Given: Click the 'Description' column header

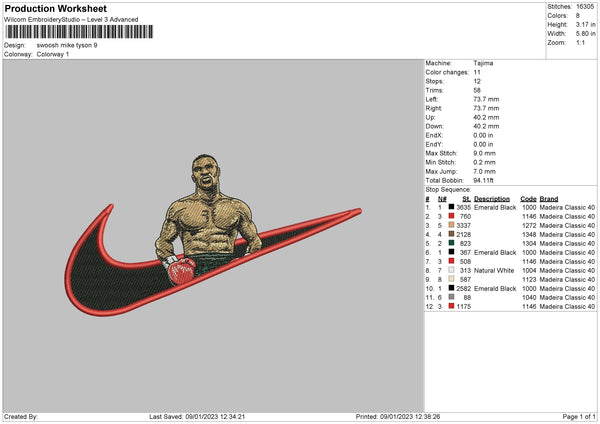Looking at the screenshot, I should click(x=492, y=199).
